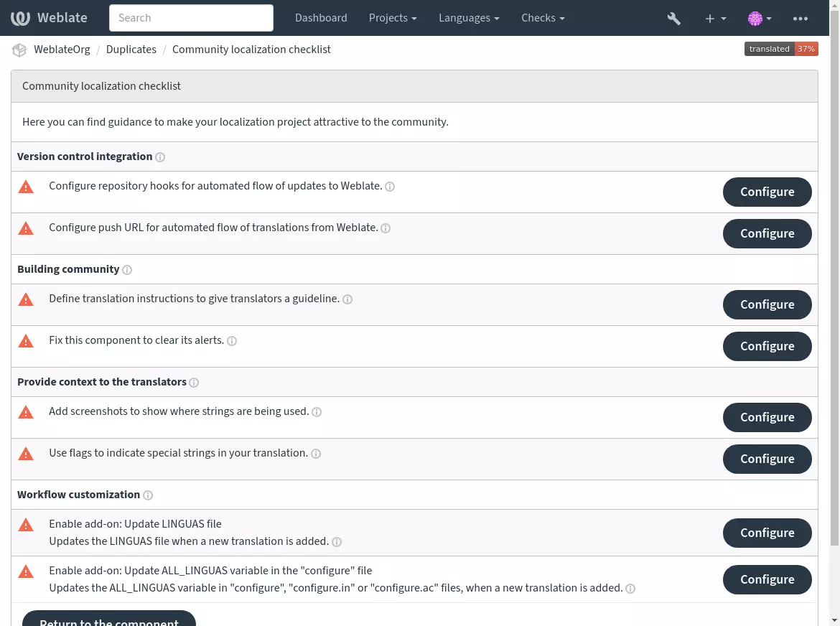840x626 pixels.
Task: Configure the push URL checklist item
Action: click(x=767, y=233)
